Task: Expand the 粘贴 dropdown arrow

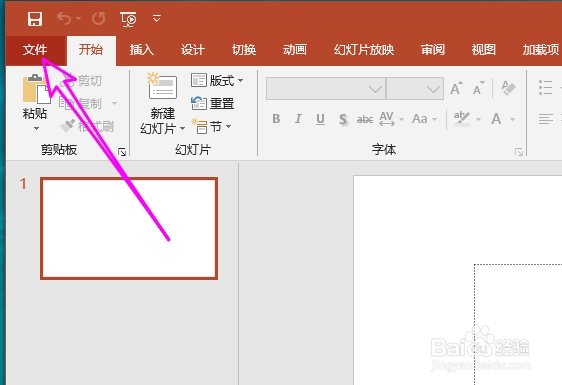Action: point(36,128)
